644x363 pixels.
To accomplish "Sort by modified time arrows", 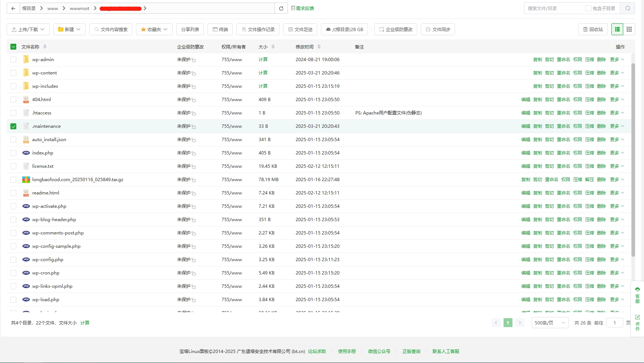I will 319,47.
